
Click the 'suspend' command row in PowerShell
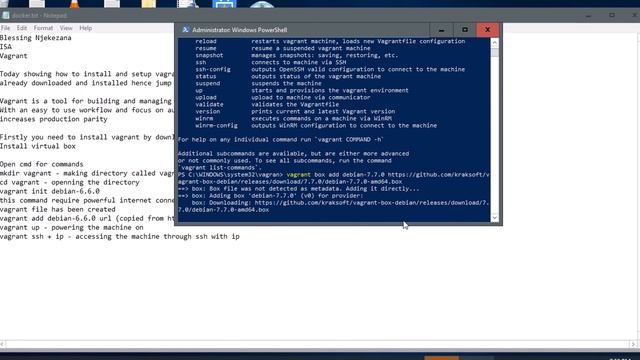click(258, 83)
